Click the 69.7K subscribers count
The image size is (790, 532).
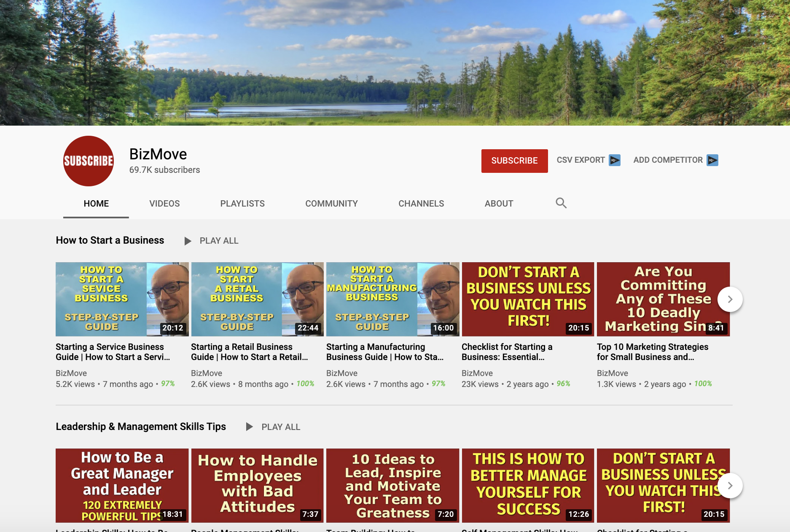pyautogui.click(x=164, y=170)
